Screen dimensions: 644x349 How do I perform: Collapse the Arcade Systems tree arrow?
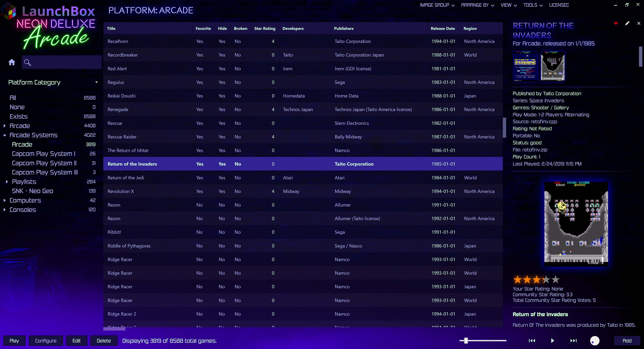tap(5, 135)
